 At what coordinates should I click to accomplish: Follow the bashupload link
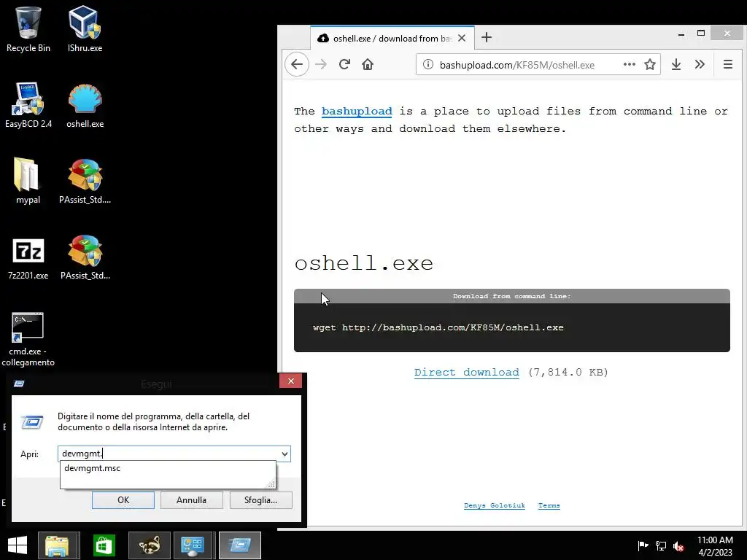point(357,112)
